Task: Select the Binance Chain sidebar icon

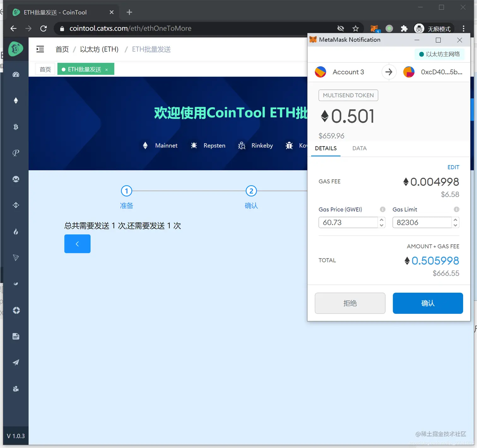Action: click(16, 205)
